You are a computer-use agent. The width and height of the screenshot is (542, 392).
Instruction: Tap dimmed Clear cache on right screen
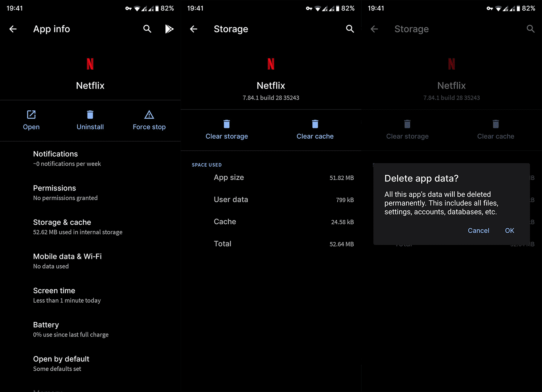click(496, 130)
